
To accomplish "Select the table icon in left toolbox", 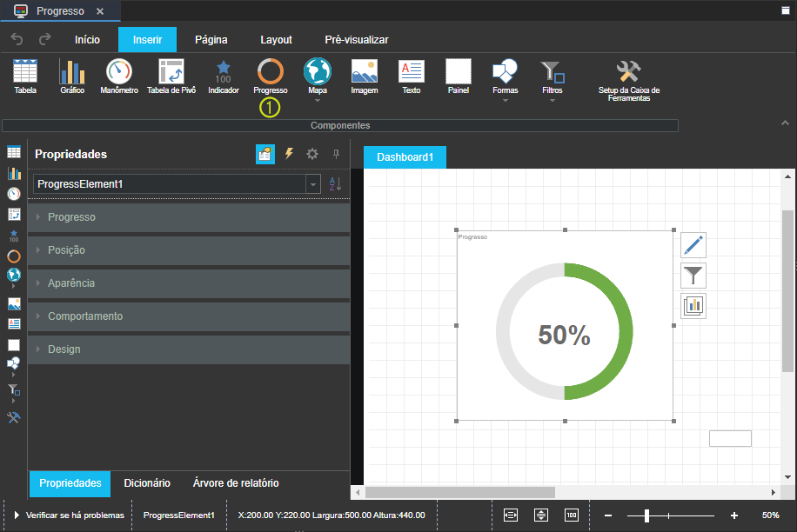I will click(14, 152).
